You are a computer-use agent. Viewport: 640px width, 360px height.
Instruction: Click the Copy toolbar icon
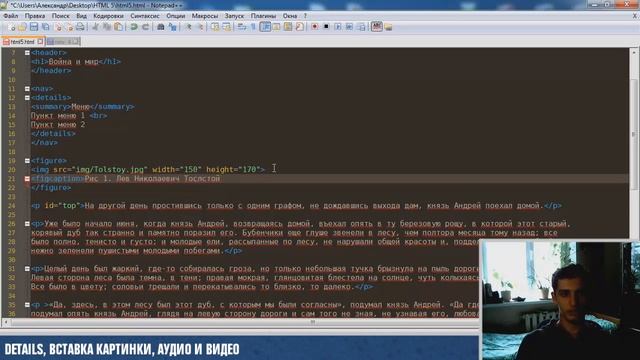[107, 27]
